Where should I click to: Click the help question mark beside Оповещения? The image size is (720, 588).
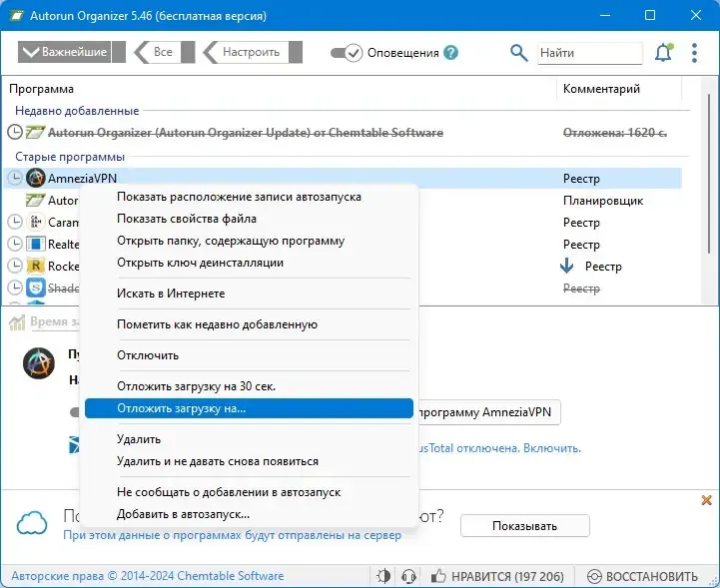point(451,53)
